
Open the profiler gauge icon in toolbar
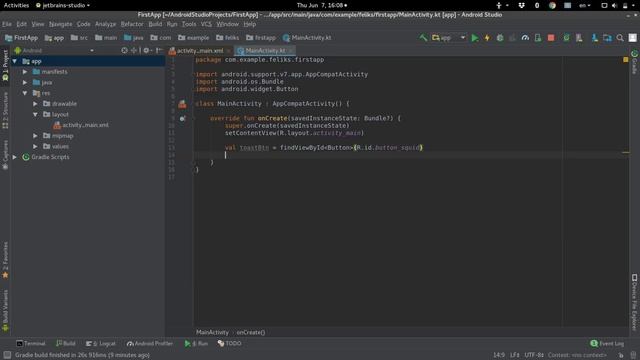(x=525, y=38)
